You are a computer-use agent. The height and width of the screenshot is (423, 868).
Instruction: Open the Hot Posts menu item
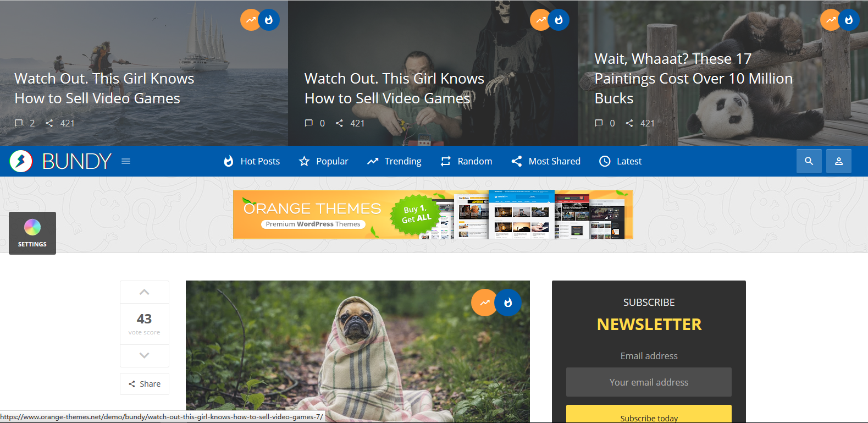(x=252, y=161)
